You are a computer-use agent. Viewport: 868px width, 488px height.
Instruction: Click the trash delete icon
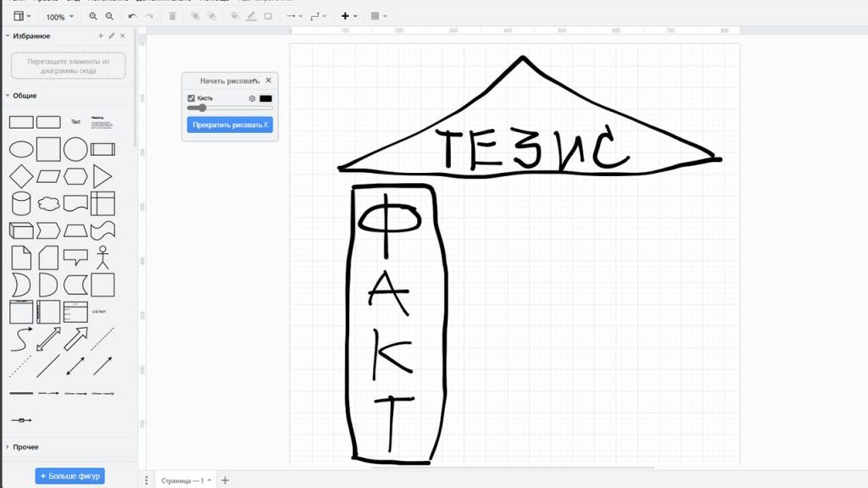[172, 17]
